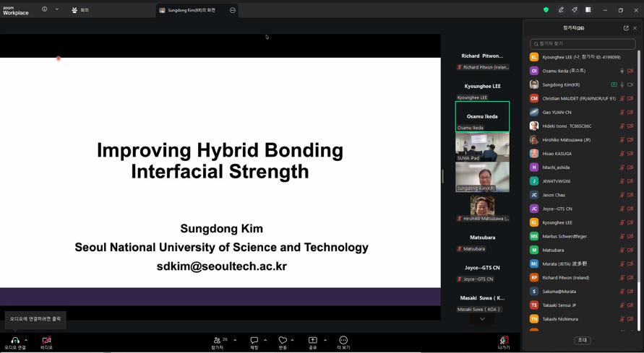This screenshot has width=644, height=353.
Task: Open the view layout icon in title bar
Action: [588, 10]
